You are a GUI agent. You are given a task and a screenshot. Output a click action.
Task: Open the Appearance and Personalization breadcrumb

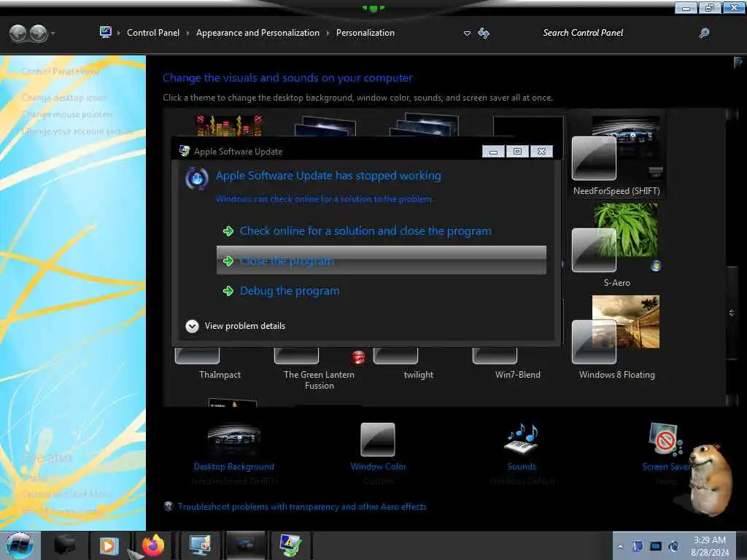pyautogui.click(x=258, y=33)
